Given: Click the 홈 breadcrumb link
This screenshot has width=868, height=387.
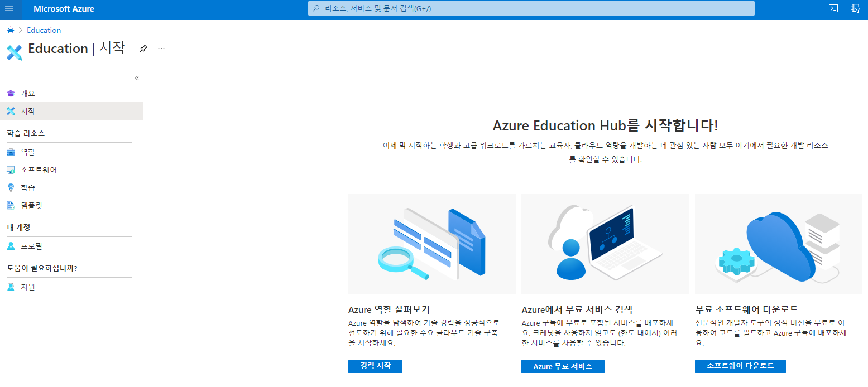Looking at the screenshot, I should point(11,30).
